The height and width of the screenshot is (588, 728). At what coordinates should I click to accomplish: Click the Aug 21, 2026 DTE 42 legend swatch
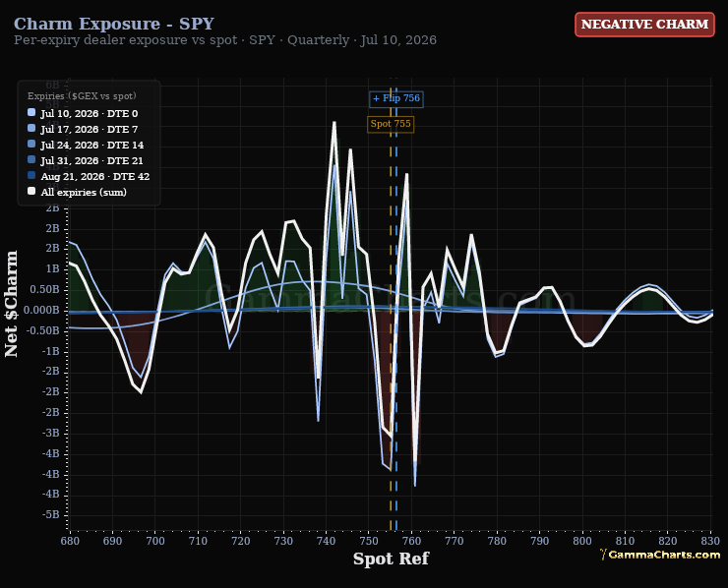31,175
